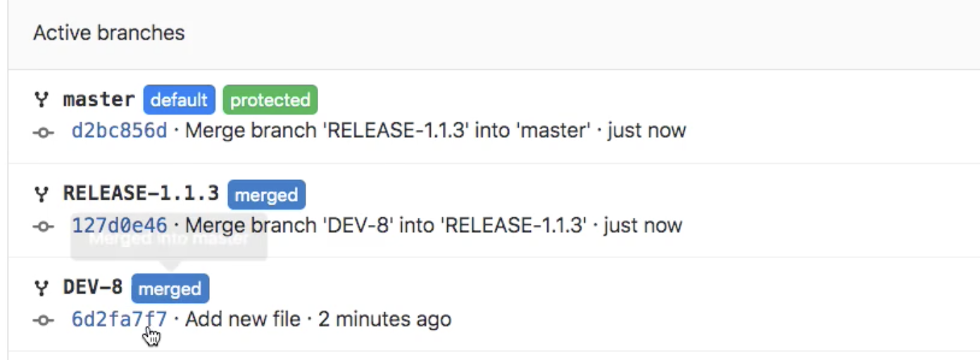
Task: Click the commit icon before d2bc856d
Action: click(x=43, y=131)
